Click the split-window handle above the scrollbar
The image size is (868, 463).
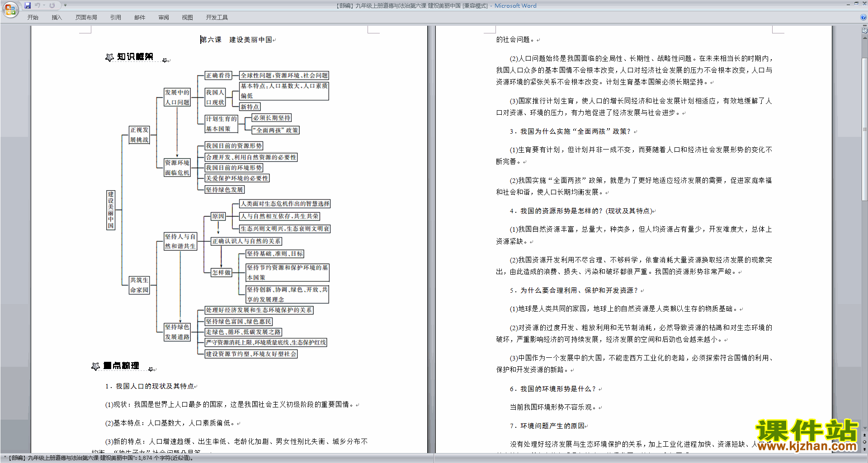point(865,26)
